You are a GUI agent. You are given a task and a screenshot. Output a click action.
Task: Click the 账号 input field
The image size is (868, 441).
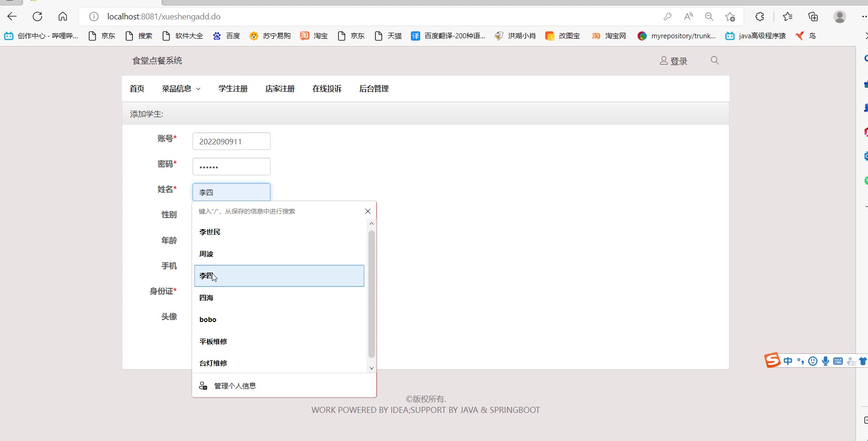pos(231,141)
